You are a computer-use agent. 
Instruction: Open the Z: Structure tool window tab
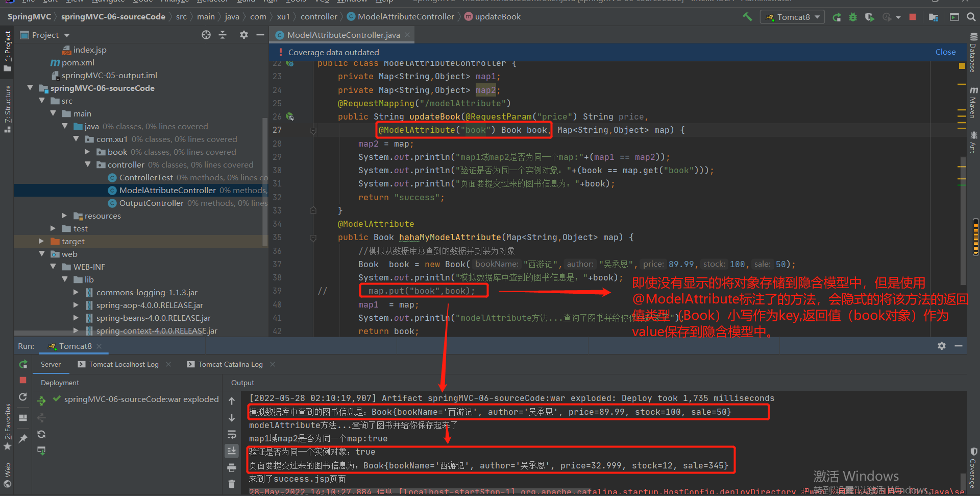pos(7,109)
